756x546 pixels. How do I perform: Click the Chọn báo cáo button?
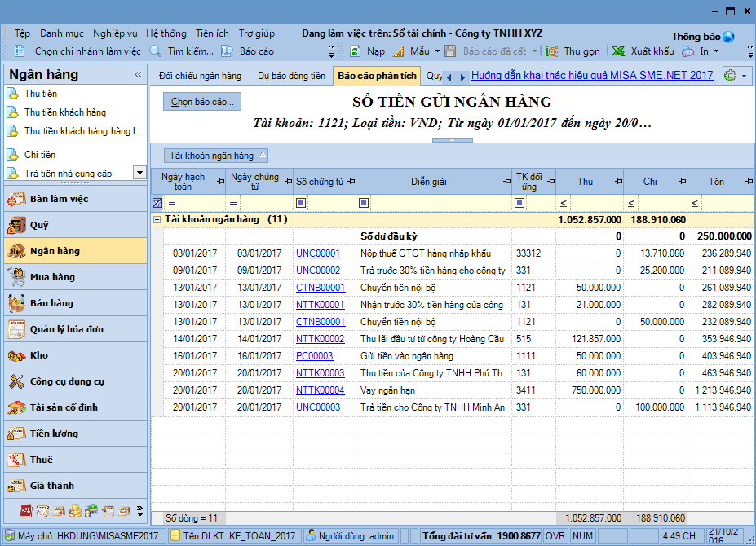click(202, 102)
